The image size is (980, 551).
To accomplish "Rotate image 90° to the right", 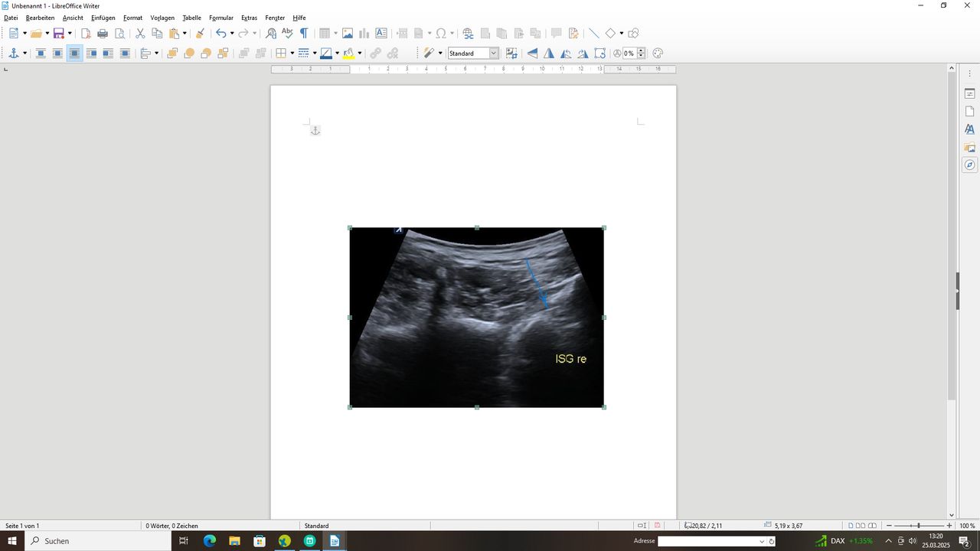I will pyautogui.click(x=583, y=54).
